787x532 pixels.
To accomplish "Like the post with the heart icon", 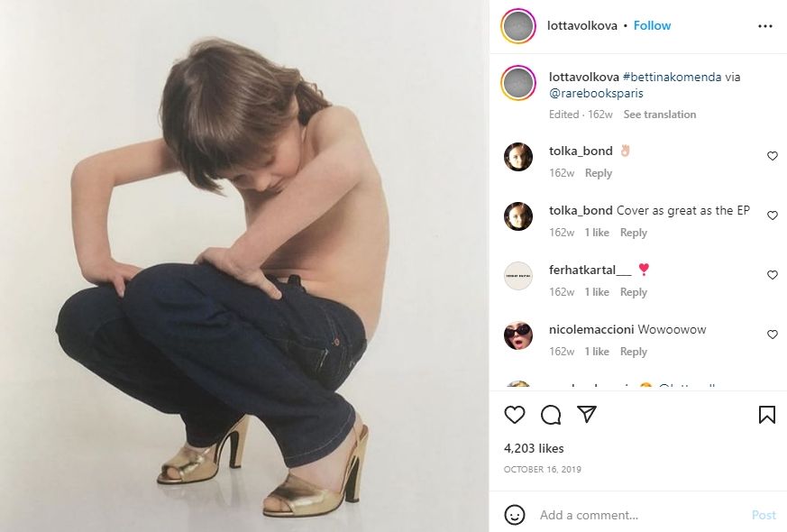I will coord(515,415).
